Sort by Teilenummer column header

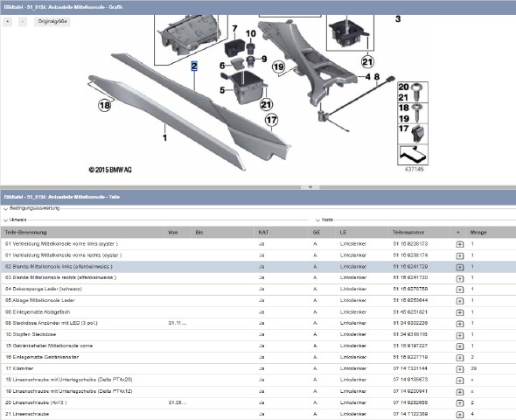point(419,233)
